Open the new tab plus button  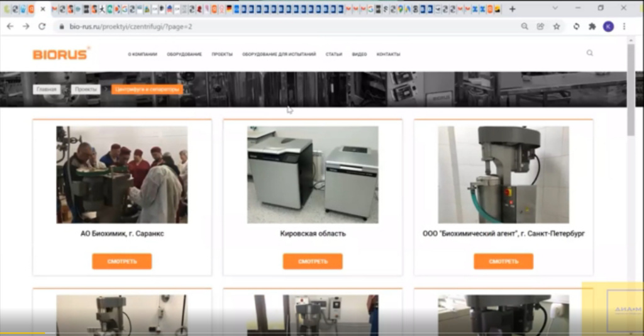[513, 9]
